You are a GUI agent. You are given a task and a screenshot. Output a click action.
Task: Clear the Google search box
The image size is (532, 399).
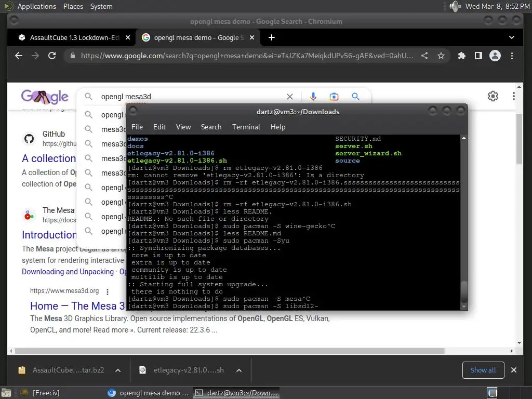290,97
